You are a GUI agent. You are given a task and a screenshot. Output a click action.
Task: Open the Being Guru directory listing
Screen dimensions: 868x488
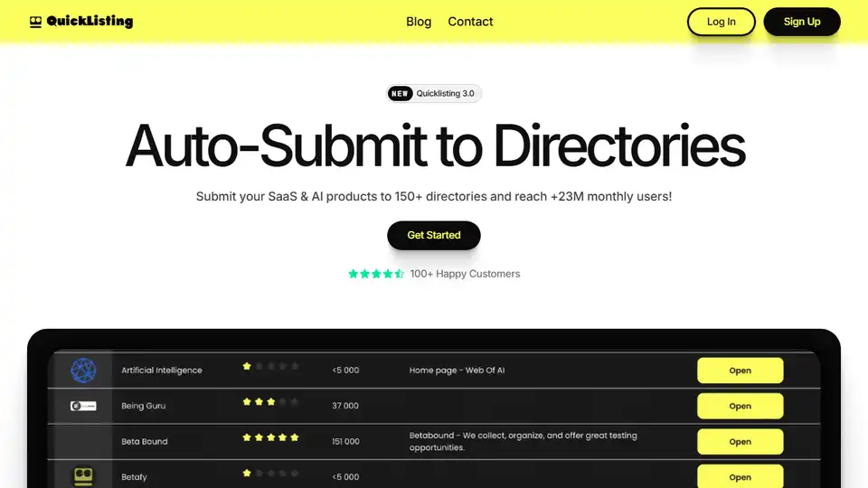pyautogui.click(x=740, y=406)
